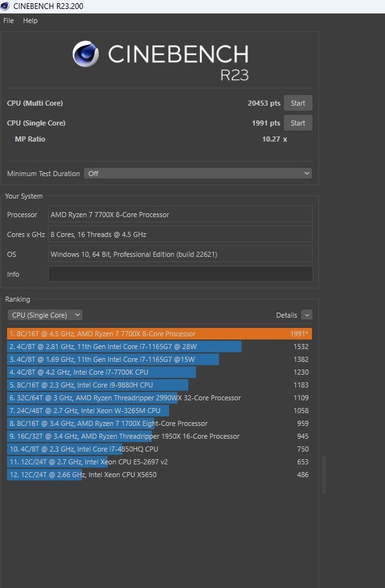Click the Cinebench sphere logo in header
Screen dimensions: 385x588
[86, 54]
